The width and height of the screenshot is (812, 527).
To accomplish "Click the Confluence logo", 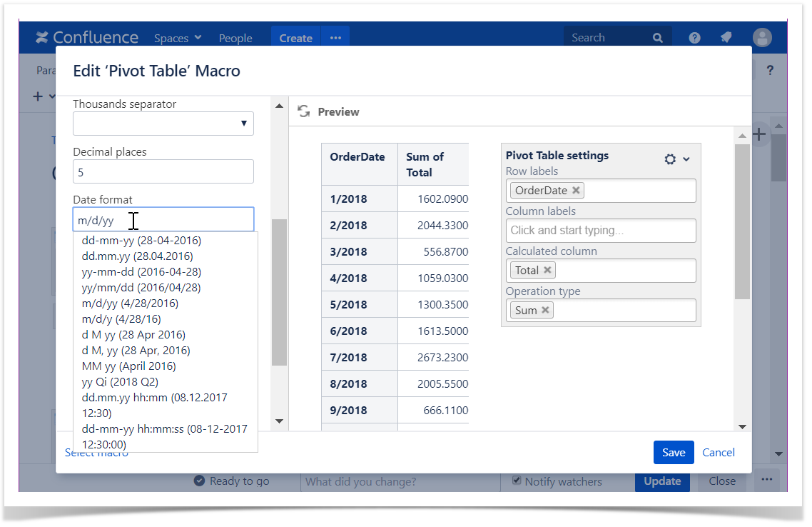I will [87, 38].
